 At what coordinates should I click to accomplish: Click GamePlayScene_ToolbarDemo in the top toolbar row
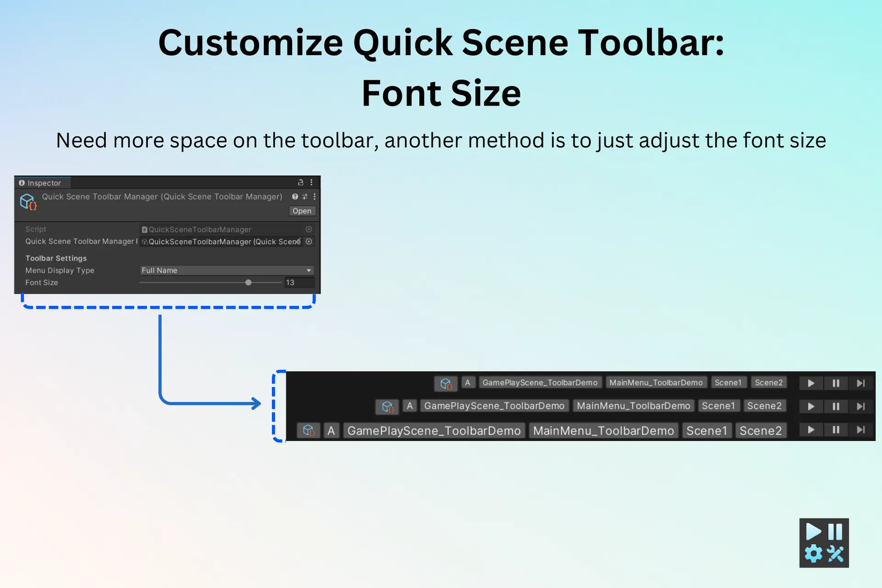(540, 383)
